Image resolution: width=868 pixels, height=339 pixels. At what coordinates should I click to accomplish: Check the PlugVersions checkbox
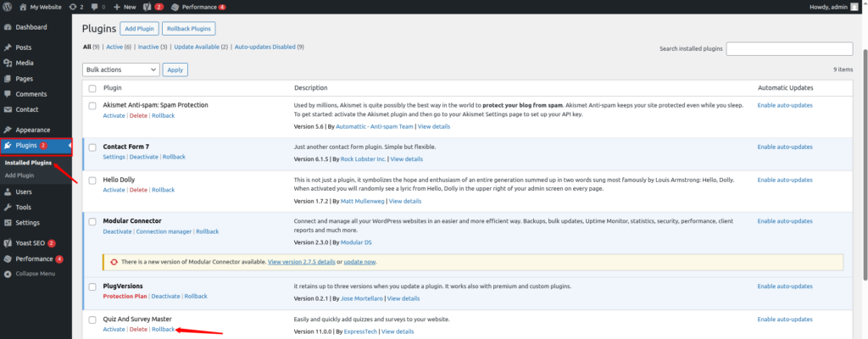92,286
